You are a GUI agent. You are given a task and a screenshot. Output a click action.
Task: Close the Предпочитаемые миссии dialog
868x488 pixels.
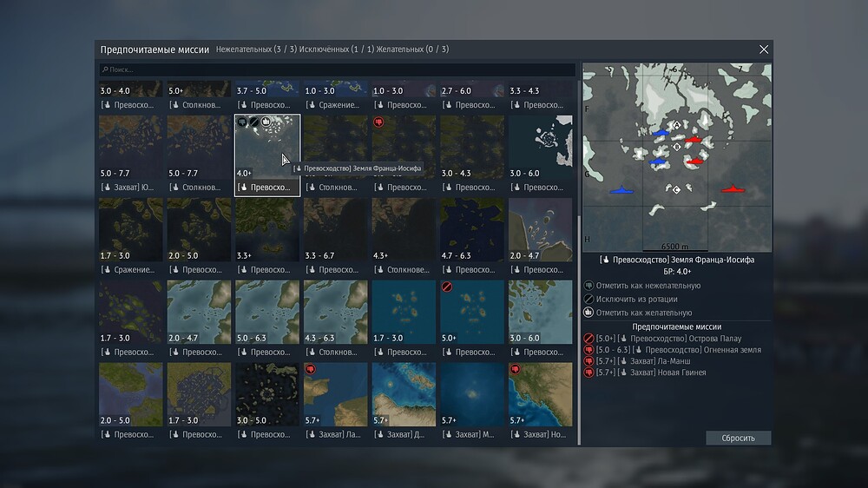pyautogui.click(x=764, y=49)
